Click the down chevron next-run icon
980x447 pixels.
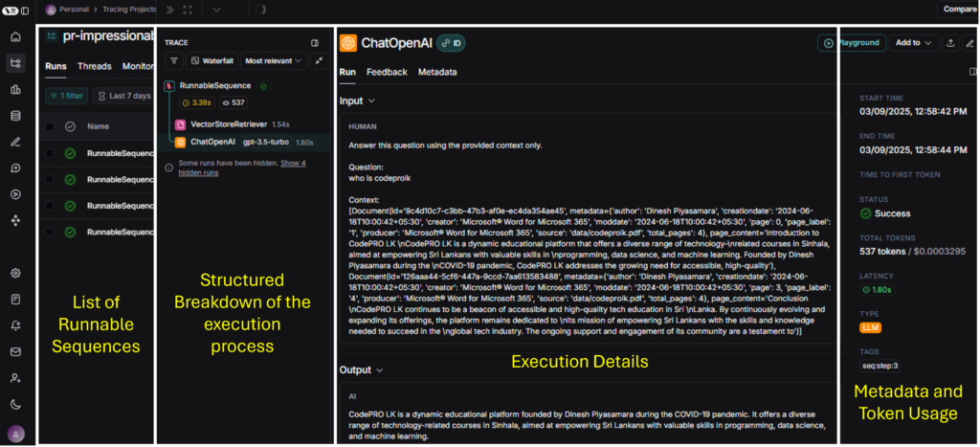pos(217,10)
